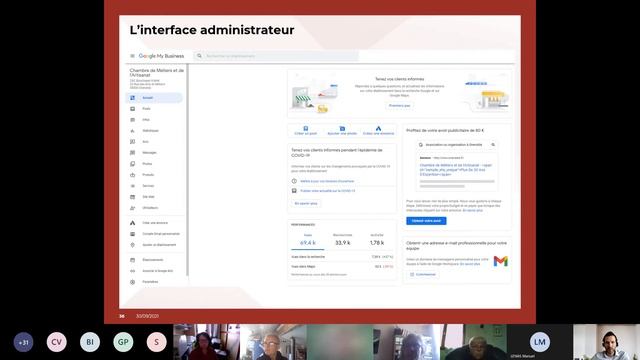
Task: Click Chambre de Métiers et de l'Artisanat name
Action: 157,73
